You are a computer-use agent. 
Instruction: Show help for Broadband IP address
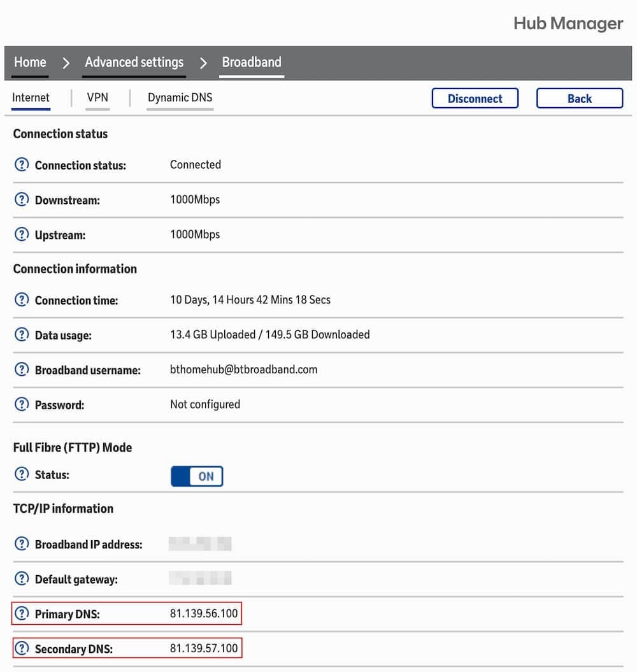22,544
